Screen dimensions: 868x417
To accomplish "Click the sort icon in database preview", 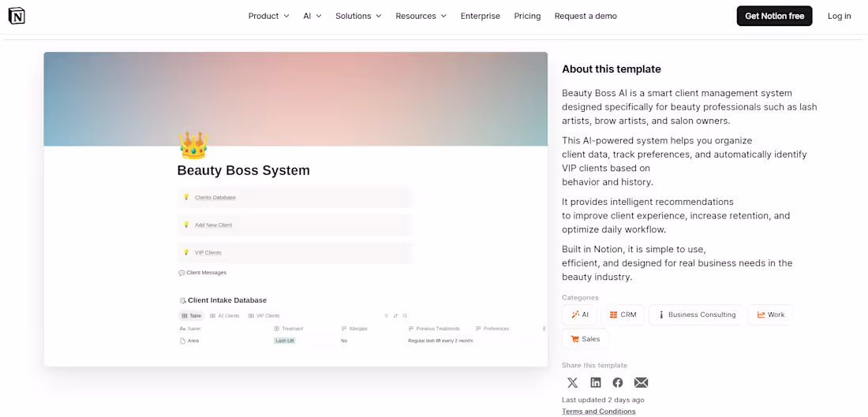I will pos(396,316).
